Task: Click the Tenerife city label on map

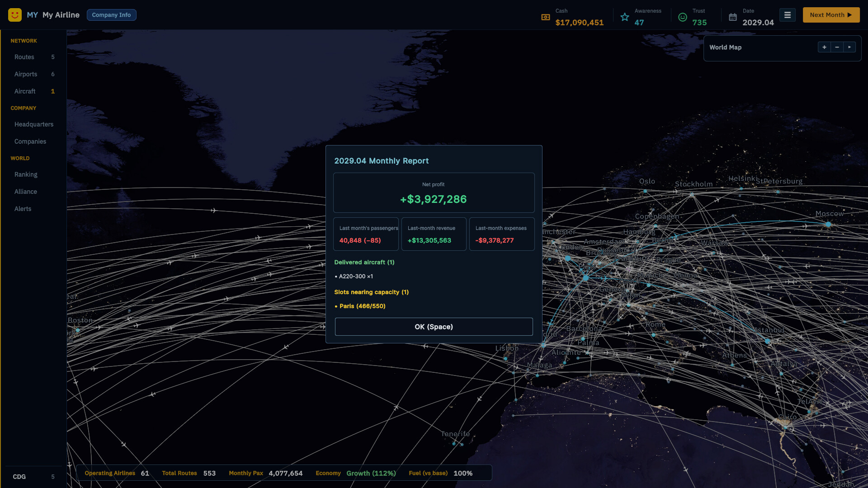Action: [455, 434]
